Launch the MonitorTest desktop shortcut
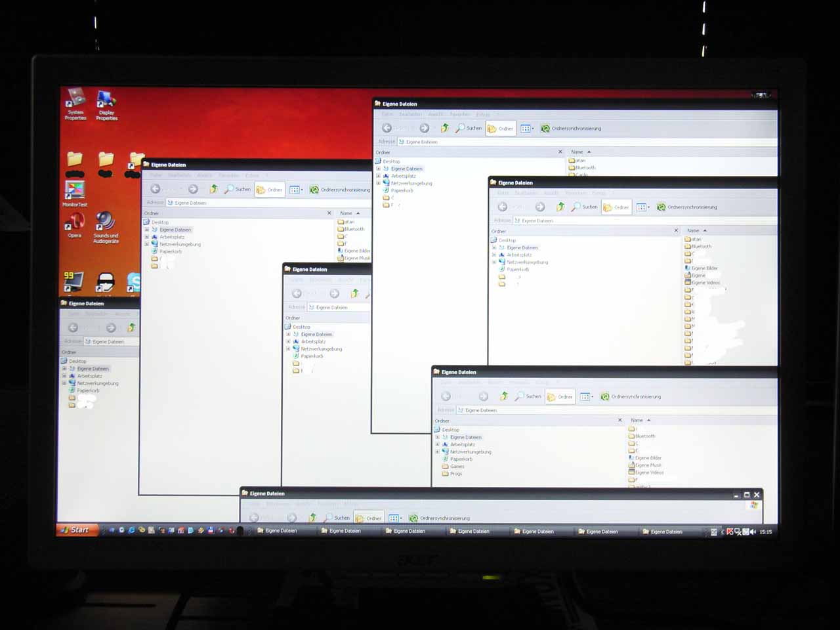 click(x=75, y=191)
